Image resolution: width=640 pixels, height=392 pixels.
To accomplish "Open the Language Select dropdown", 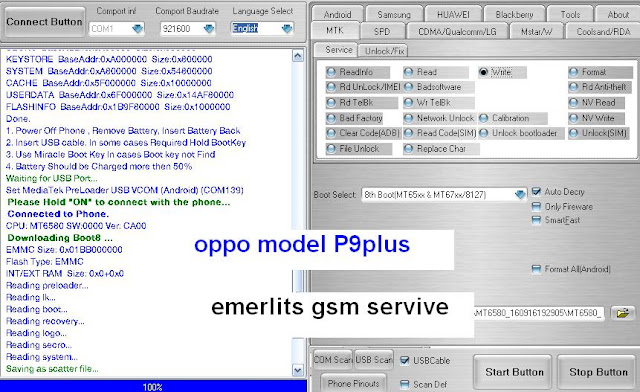I will click(x=287, y=29).
